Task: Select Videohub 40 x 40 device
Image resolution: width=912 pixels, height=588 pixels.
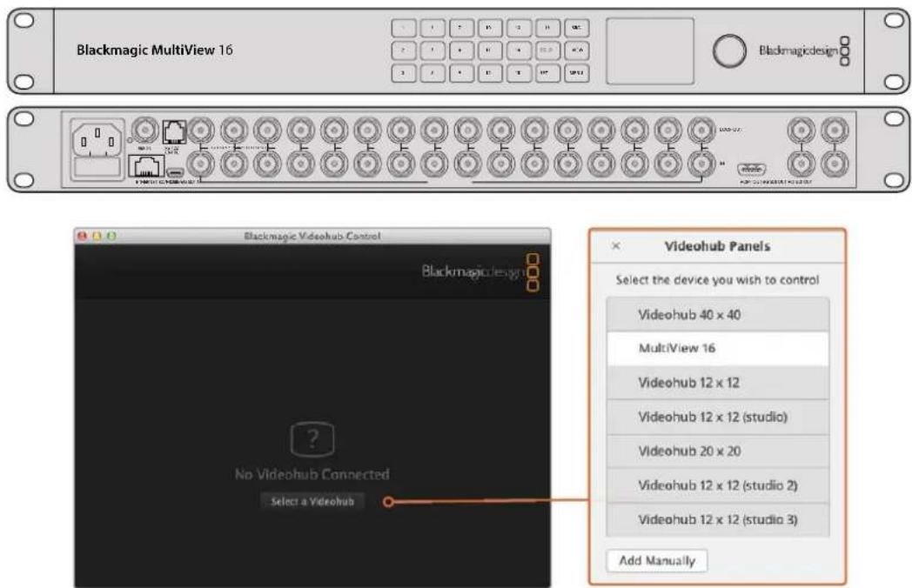Action: pos(718,315)
